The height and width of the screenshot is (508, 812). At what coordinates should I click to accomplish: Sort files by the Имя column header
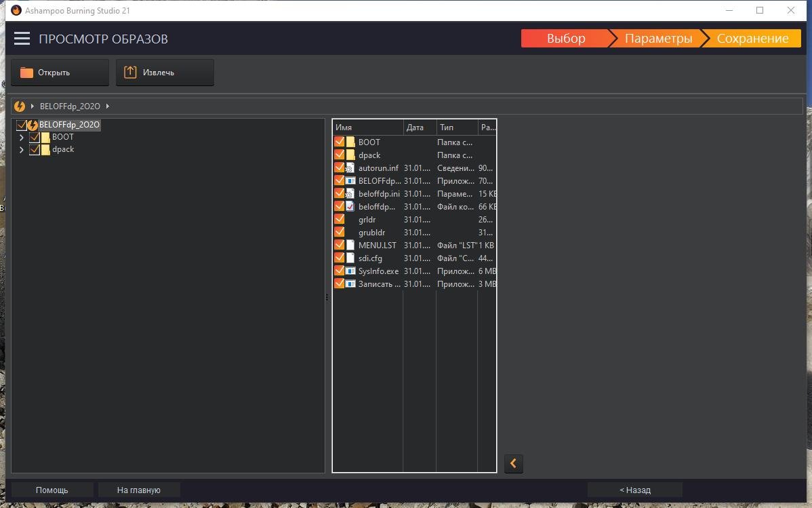[x=366, y=128]
